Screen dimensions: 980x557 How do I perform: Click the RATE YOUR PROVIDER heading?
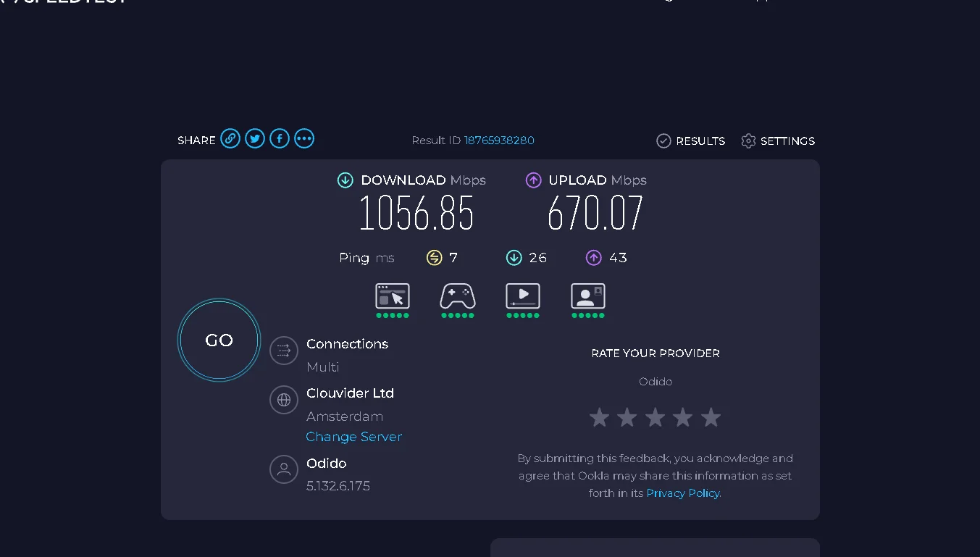coord(656,353)
